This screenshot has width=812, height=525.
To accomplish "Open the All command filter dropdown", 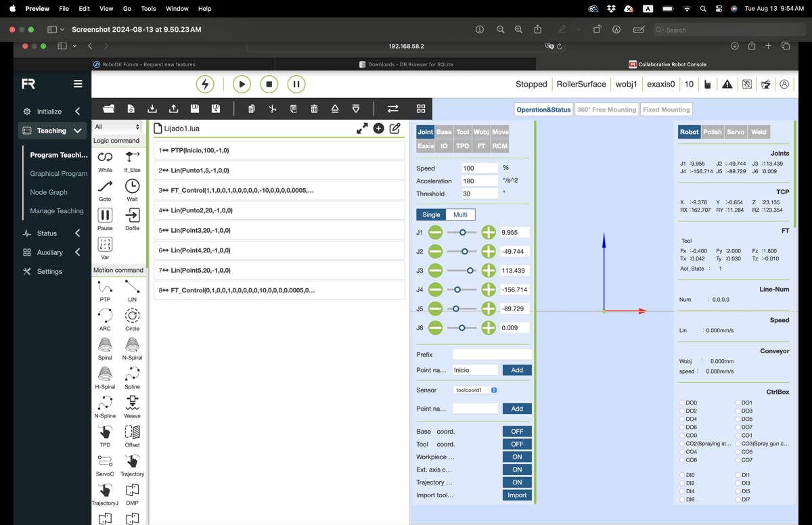I will pos(118,127).
